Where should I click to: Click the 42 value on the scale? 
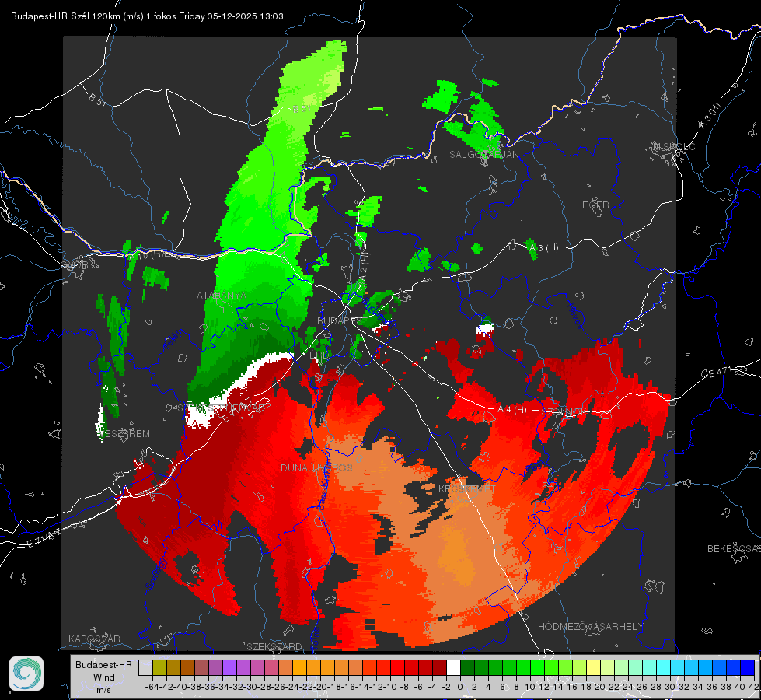754,687
